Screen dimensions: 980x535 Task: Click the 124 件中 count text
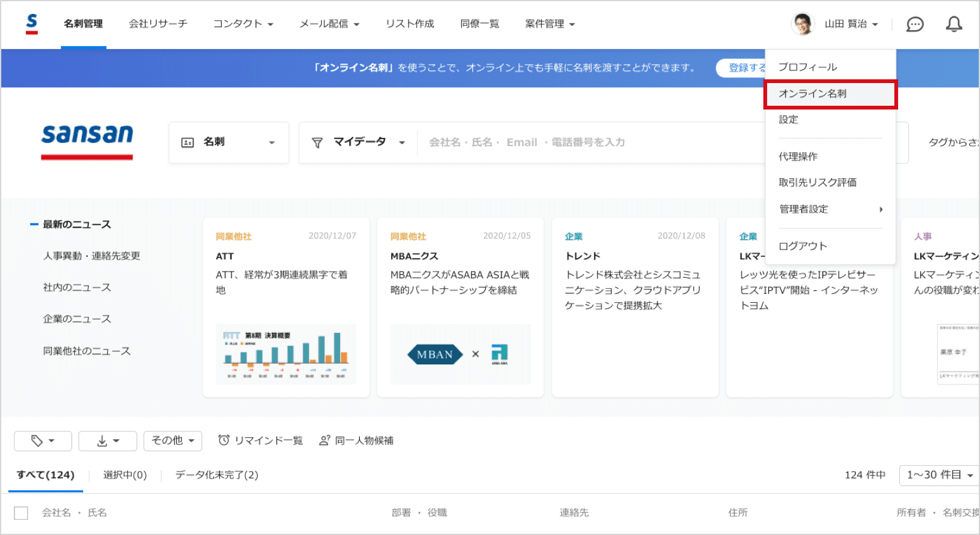[865, 475]
